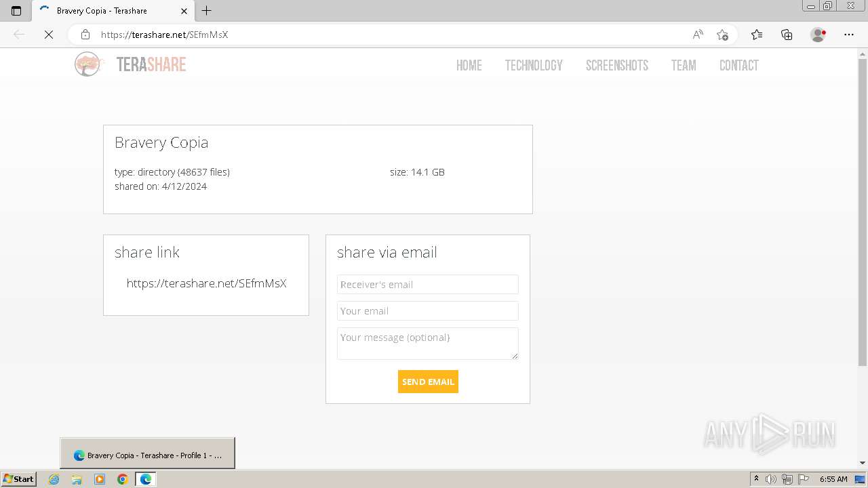
Task: Click the 6:55 AM clock
Action: pos(833,479)
